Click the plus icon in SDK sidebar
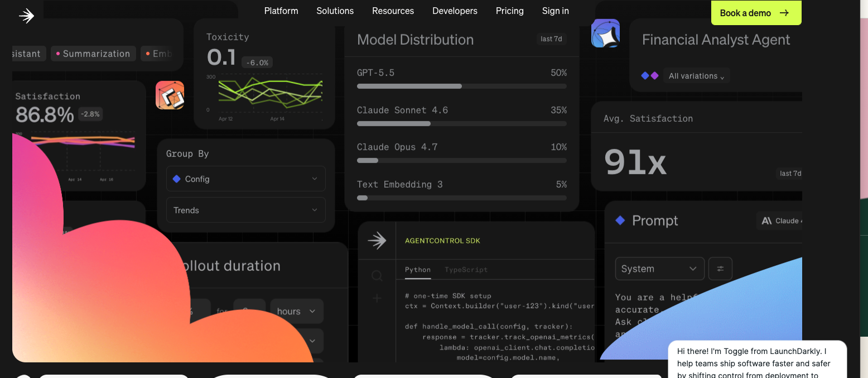The height and width of the screenshot is (378, 868). (377, 299)
